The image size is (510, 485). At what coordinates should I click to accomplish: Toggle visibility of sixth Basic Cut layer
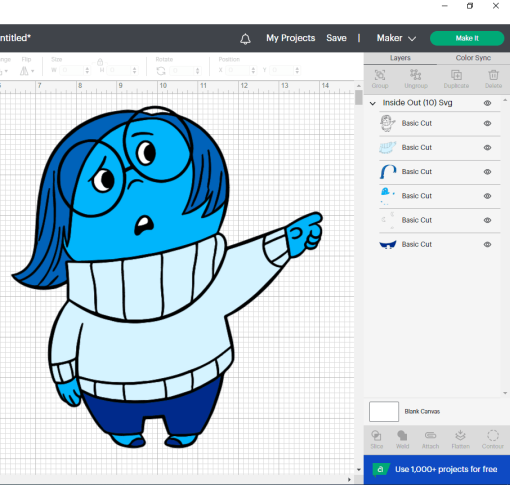[x=487, y=244]
